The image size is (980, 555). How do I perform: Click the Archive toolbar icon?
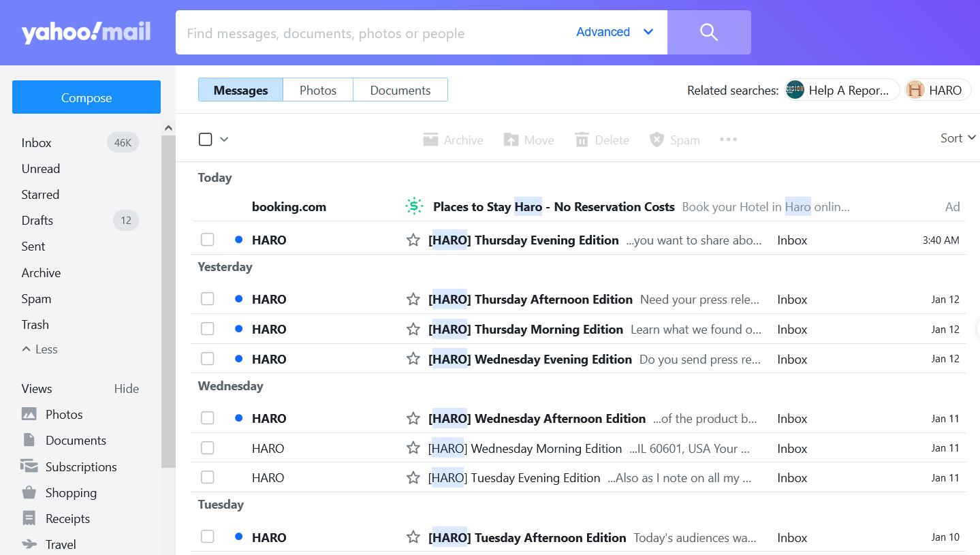(x=430, y=140)
